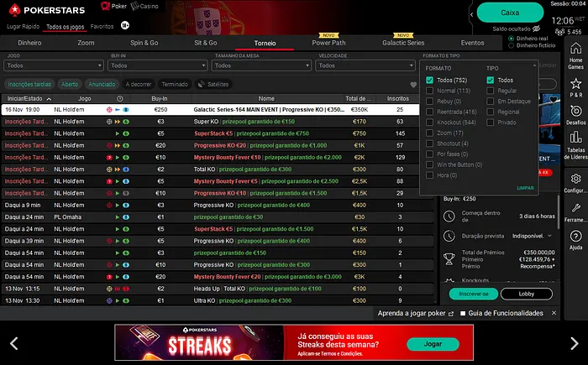Click external link icon beside Aprenda a jogar poker
This screenshot has height=365, width=588.
[451, 314]
